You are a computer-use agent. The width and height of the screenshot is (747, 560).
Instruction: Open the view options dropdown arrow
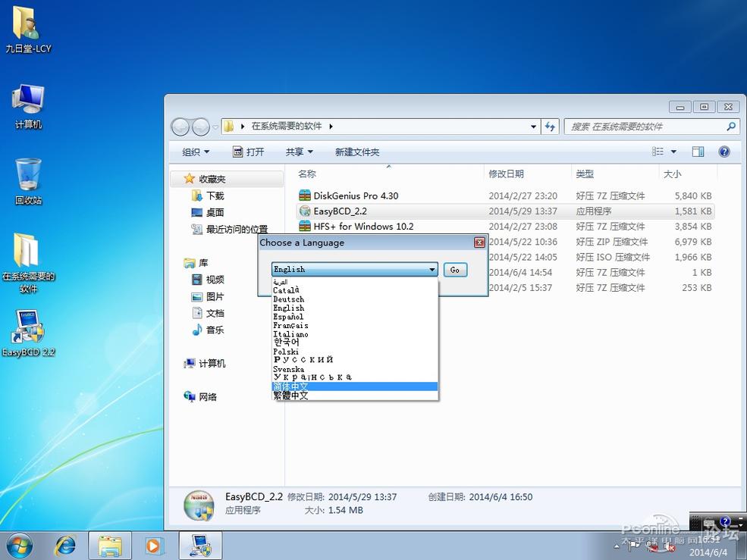(x=673, y=152)
